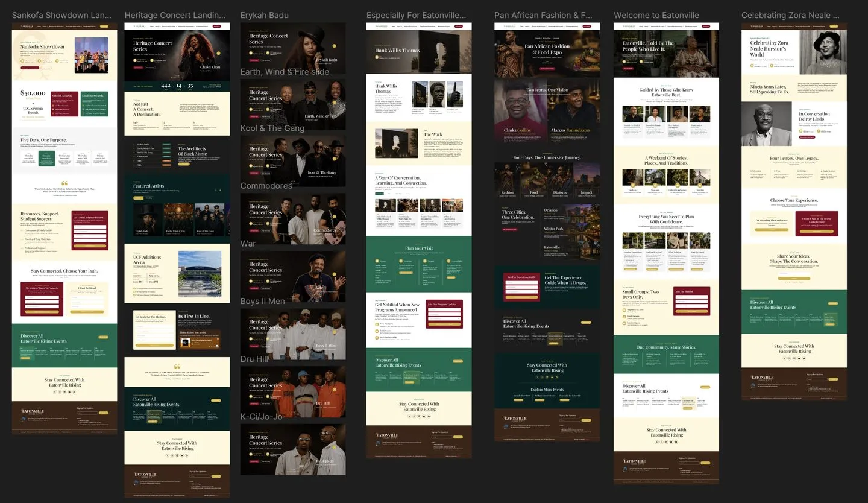
Task: Select the 'Especially For Eatonville...' frame label
Action: pyautogui.click(x=416, y=15)
